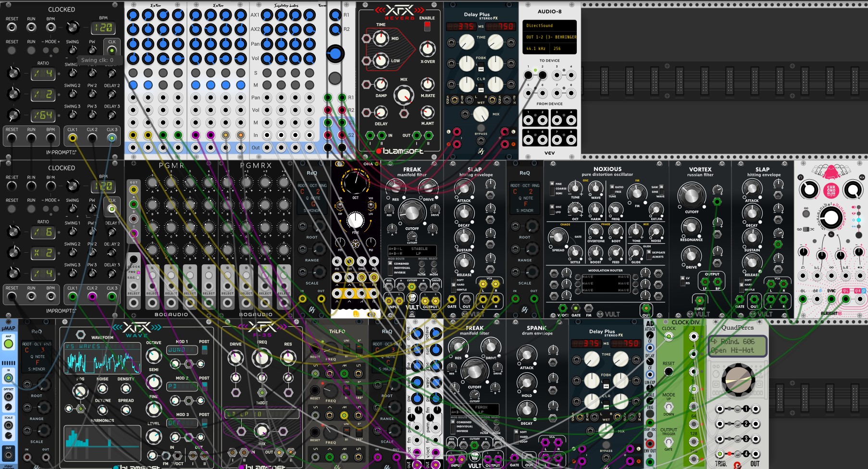Click the FREQ knob on XFX F-35 filter
The width and height of the screenshot is (868, 469).
pos(261,358)
